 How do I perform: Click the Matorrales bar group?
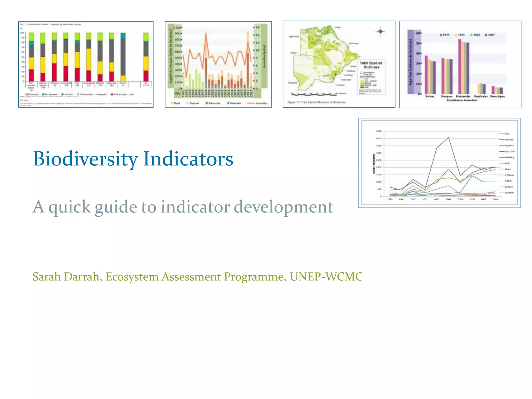[463, 67]
